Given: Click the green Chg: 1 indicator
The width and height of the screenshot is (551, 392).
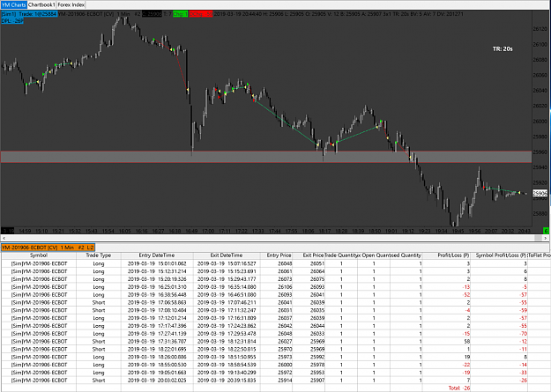Looking at the screenshot, I should tap(180, 14).
